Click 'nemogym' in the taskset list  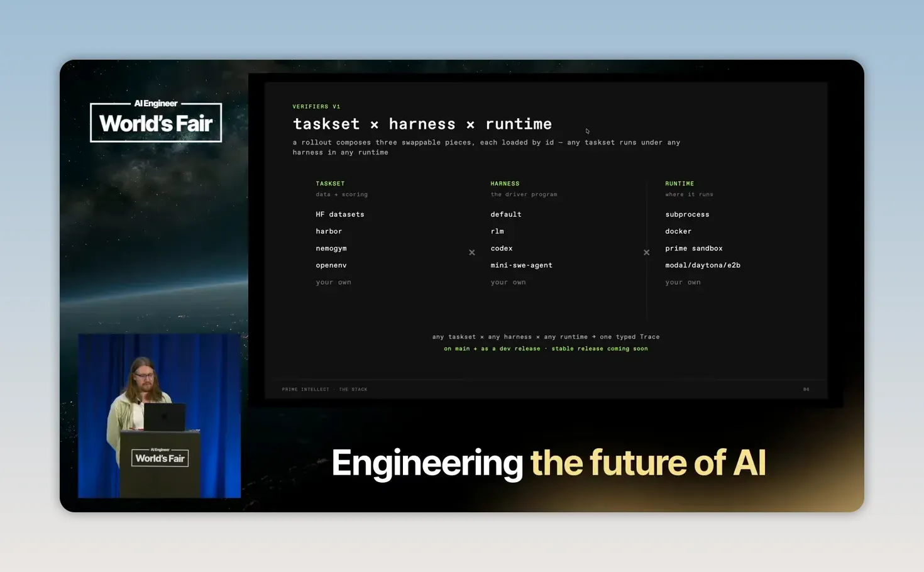coord(331,248)
